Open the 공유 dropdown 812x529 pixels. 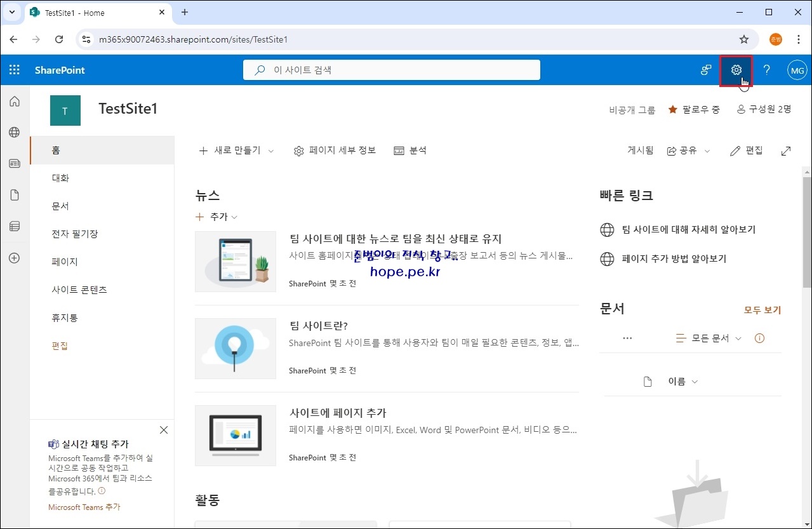pos(688,151)
